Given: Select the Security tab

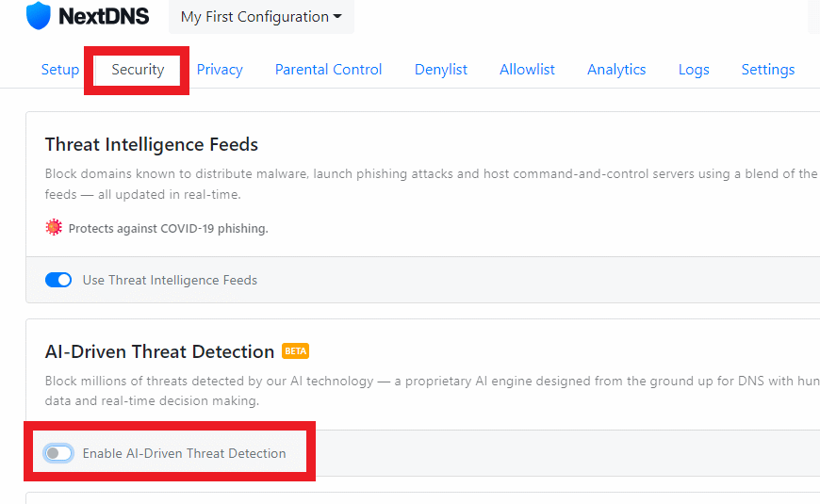Looking at the screenshot, I should [x=138, y=70].
